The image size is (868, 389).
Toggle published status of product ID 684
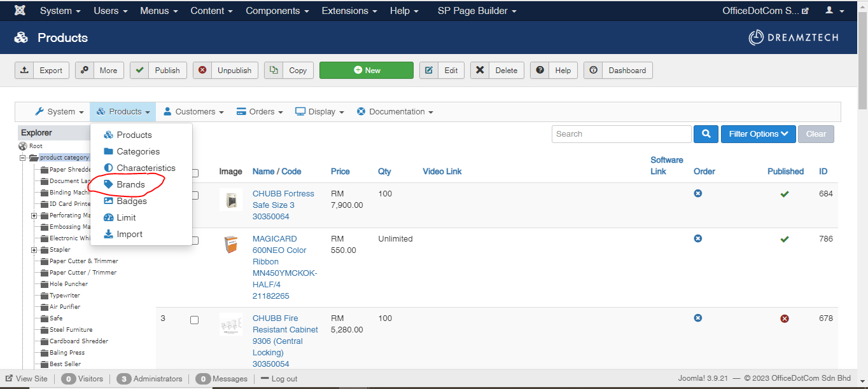(785, 194)
